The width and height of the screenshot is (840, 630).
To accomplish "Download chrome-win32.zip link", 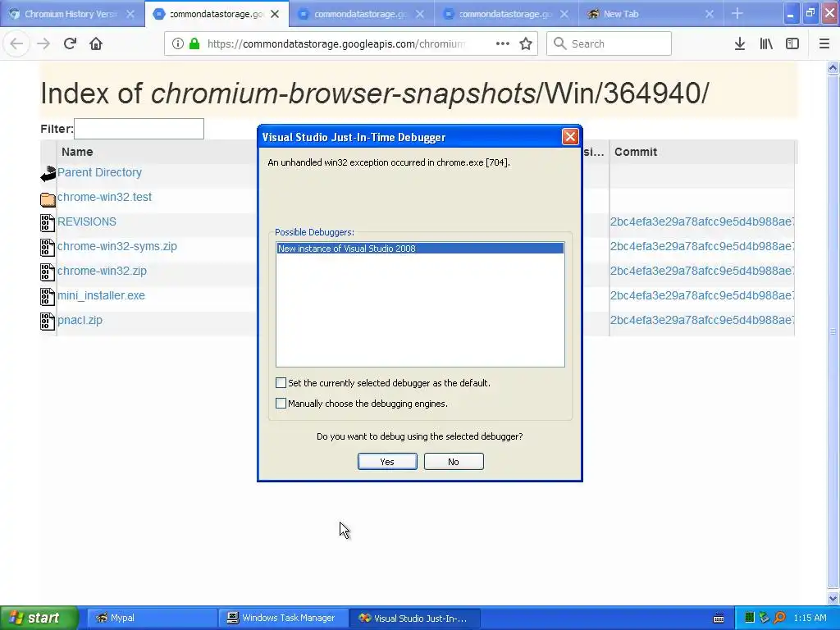I will point(102,271).
